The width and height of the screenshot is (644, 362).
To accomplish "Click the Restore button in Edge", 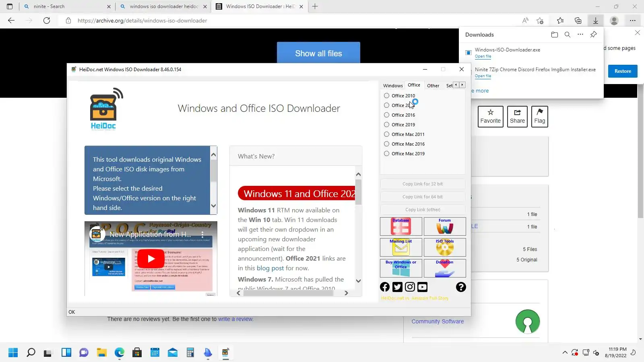I will (623, 71).
